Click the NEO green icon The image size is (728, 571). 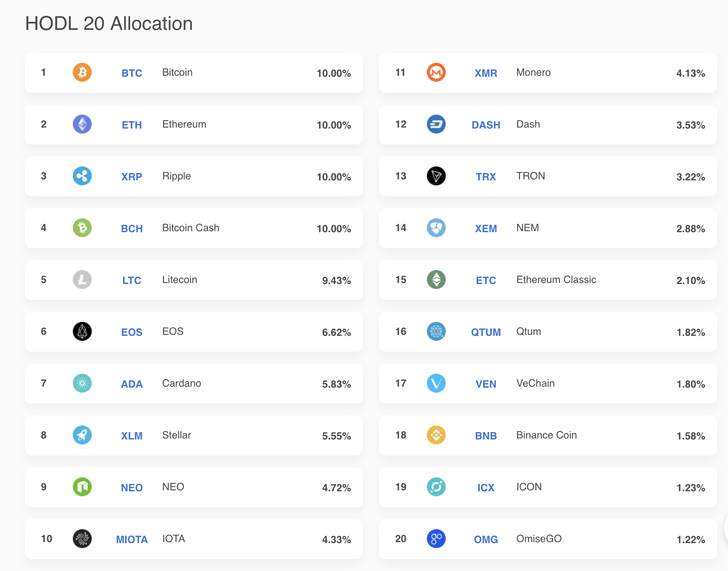point(82,487)
